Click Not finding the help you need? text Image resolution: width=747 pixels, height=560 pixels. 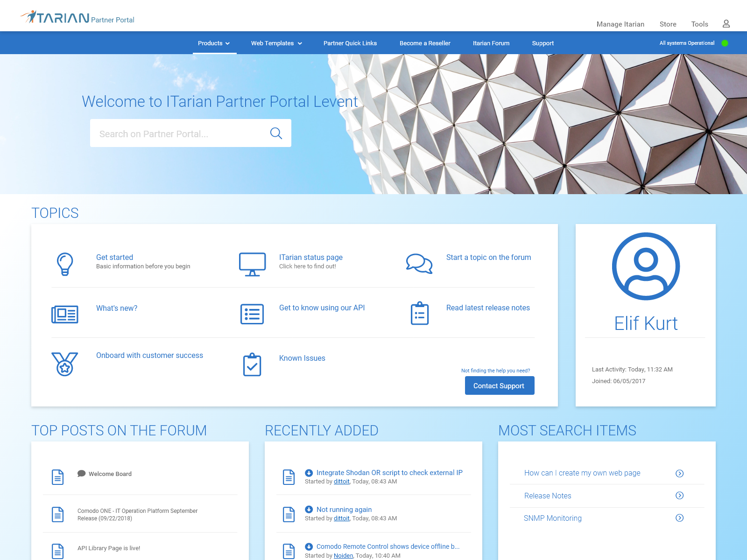pyautogui.click(x=495, y=371)
